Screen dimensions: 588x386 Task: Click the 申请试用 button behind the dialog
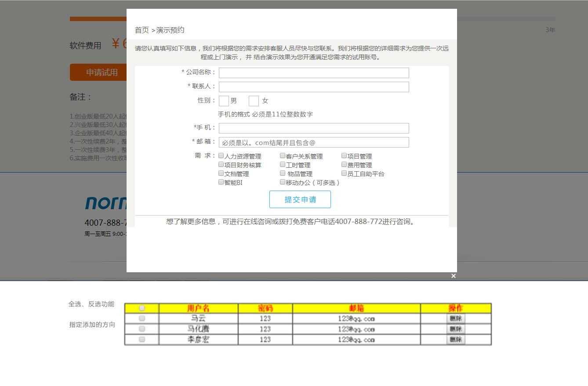pyautogui.click(x=98, y=72)
